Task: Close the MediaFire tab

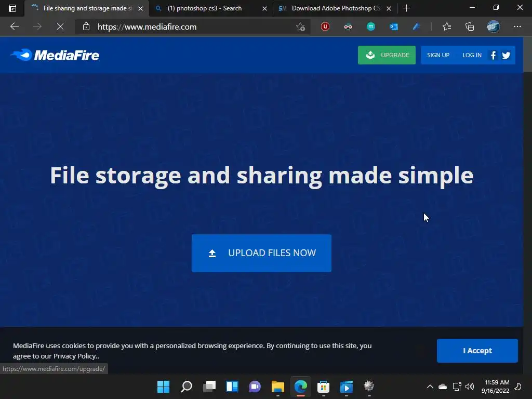Action: [x=140, y=8]
